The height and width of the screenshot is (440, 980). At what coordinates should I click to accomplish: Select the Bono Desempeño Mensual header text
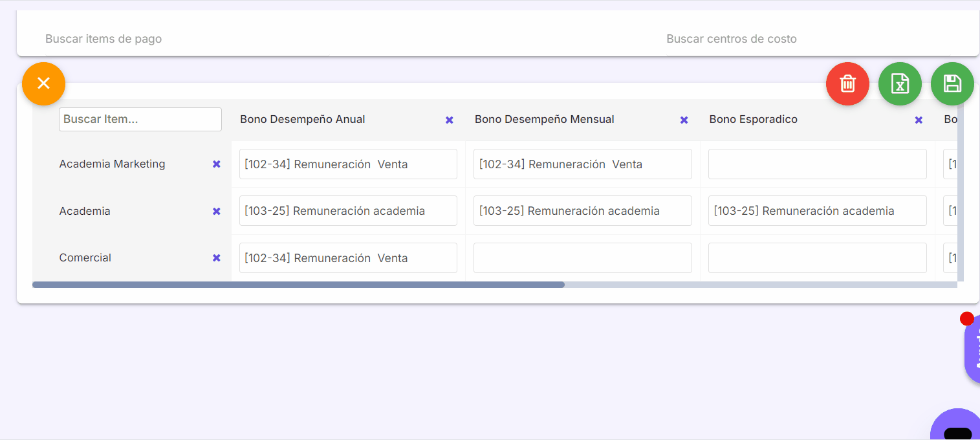[545, 119]
